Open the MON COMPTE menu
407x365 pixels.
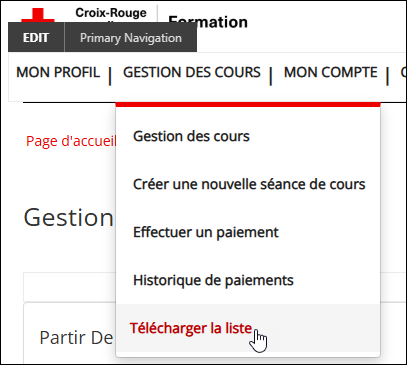[330, 72]
